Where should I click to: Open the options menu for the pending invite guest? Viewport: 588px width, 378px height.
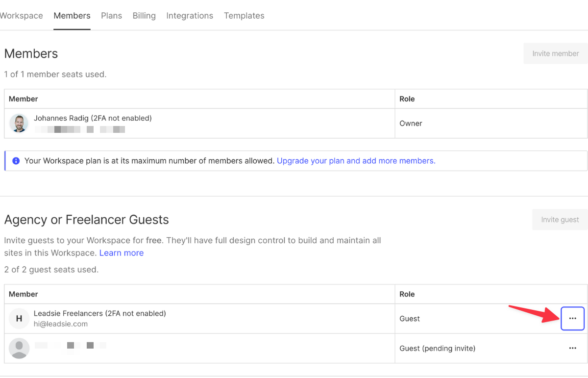click(x=572, y=348)
